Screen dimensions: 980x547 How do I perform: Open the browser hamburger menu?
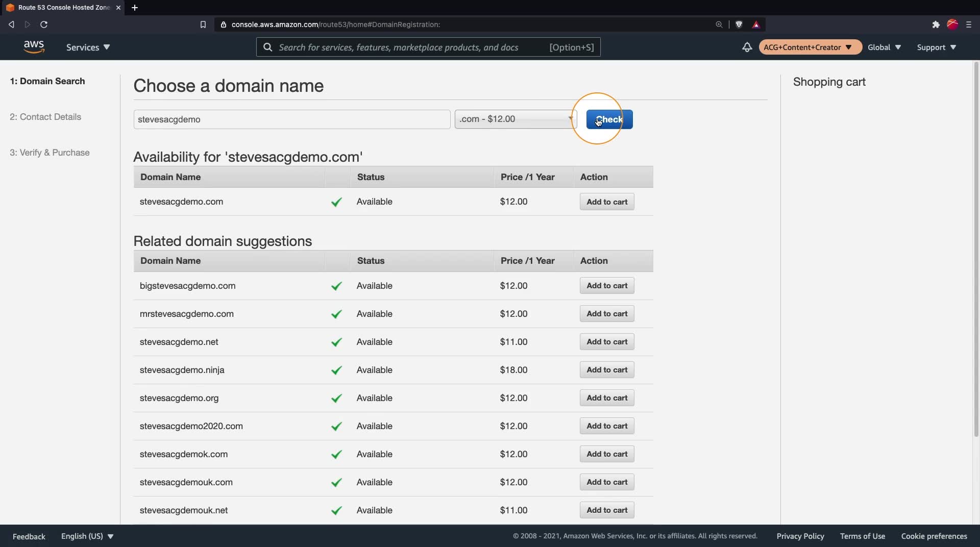click(969, 24)
